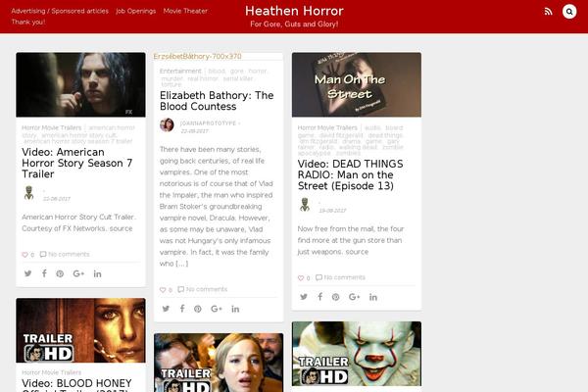Viewport: 588px width, 392px height.
Task: Open author avatar on Elizabeth Bathory post
Action: (167, 124)
